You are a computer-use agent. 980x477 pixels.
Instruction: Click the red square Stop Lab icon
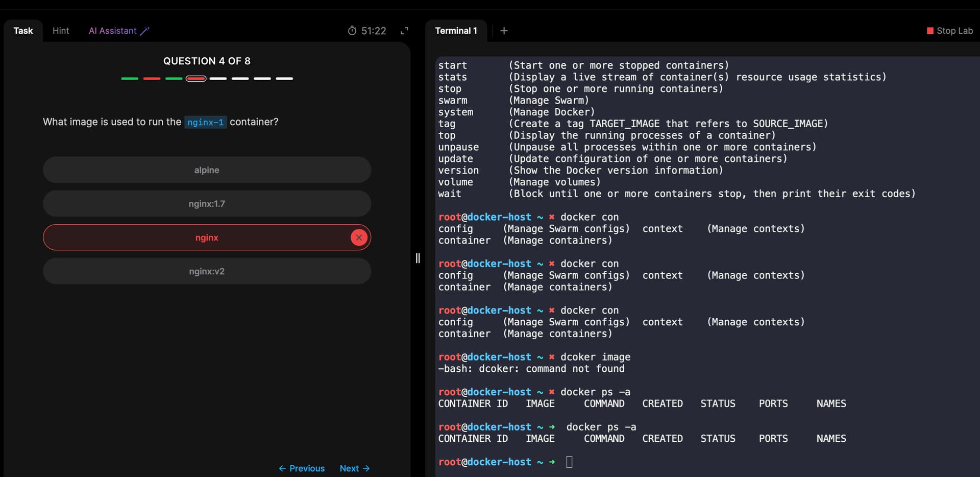point(930,31)
